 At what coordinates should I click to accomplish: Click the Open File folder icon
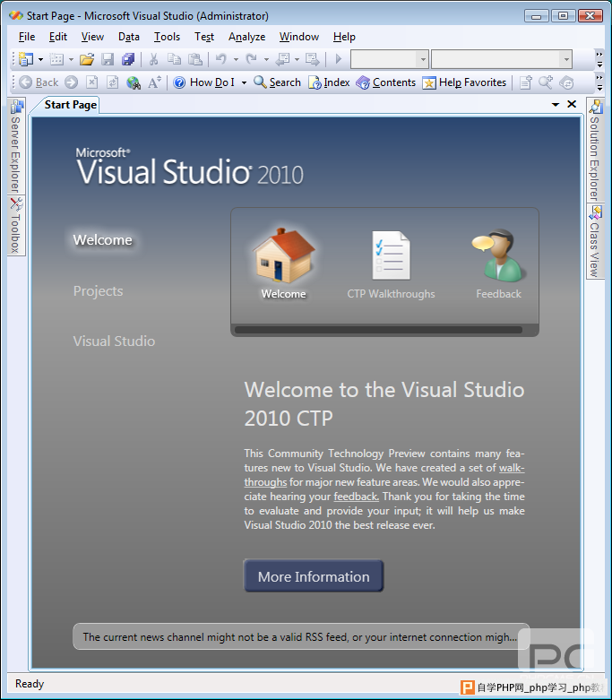(x=87, y=59)
